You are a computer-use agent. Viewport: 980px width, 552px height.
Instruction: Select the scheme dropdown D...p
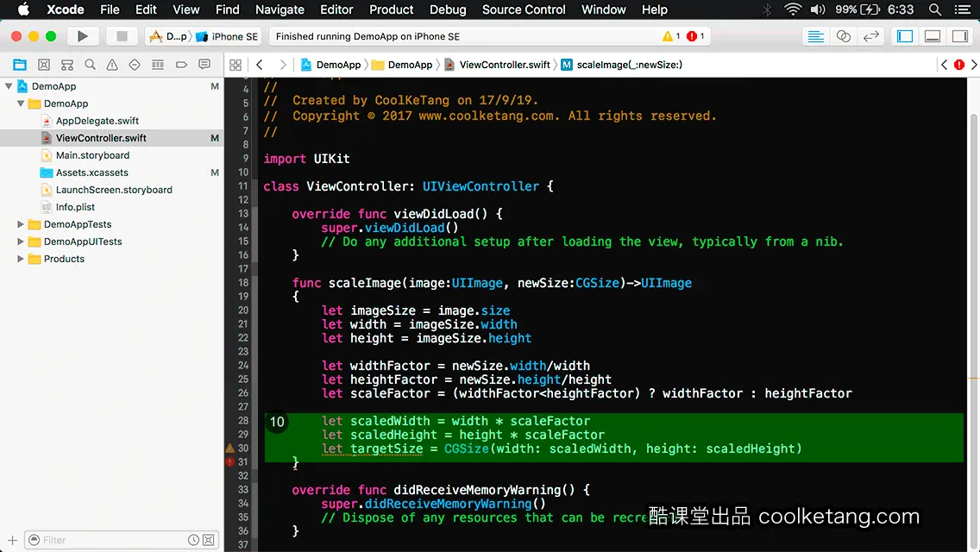[169, 36]
